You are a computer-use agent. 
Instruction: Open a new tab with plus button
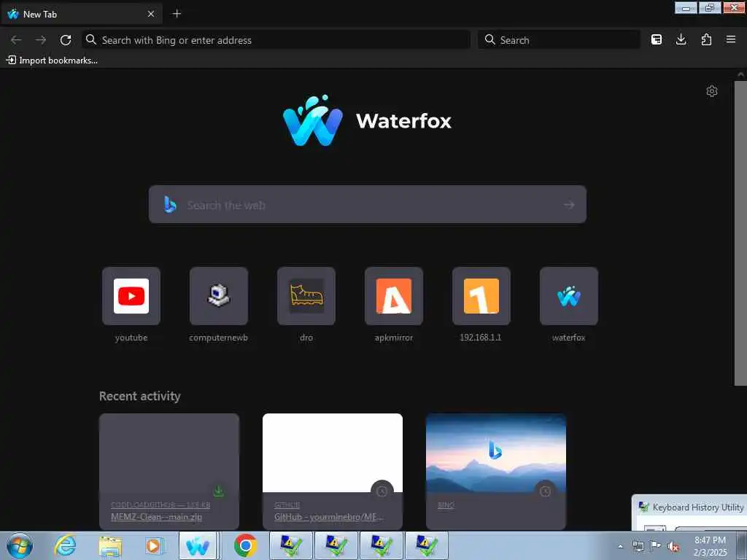[x=177, y=14]
